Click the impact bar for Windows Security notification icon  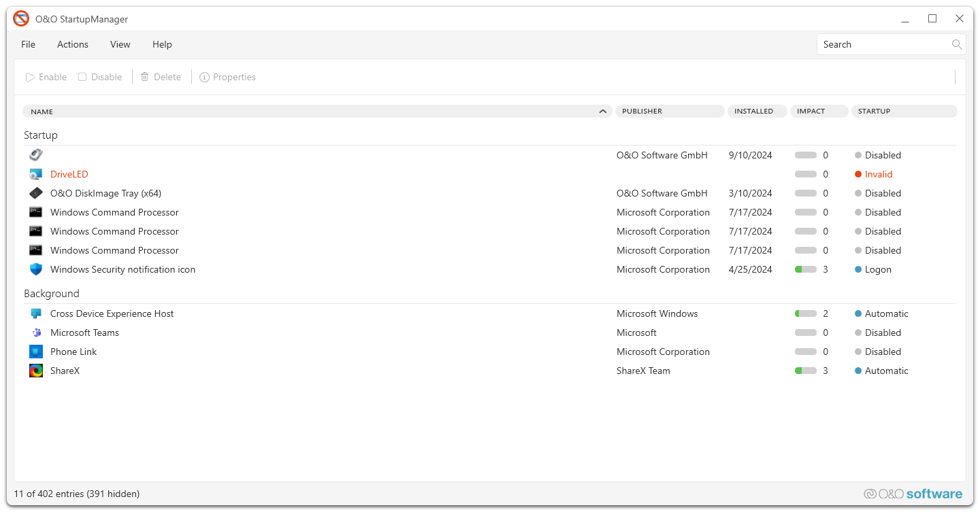(x=806, y=269)
